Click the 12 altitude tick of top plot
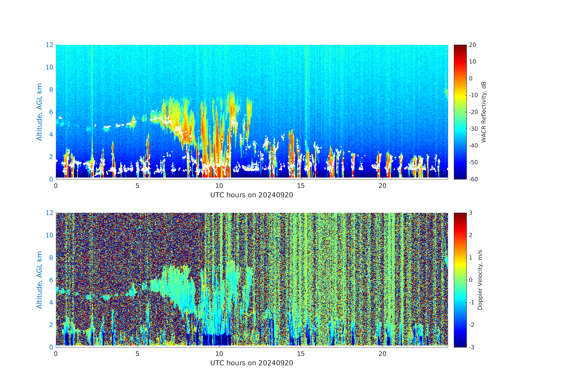The image size is (571, 392). [x=49, y=45]
